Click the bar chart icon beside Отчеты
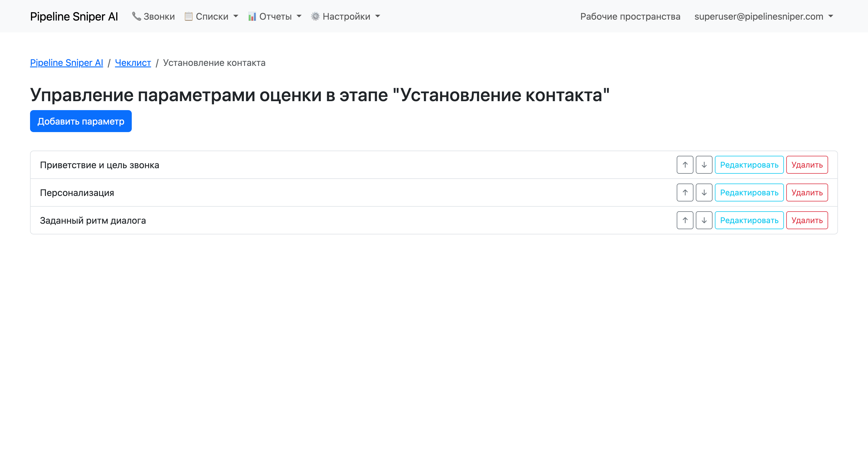 pyautogui.click(x=252, y=16)
